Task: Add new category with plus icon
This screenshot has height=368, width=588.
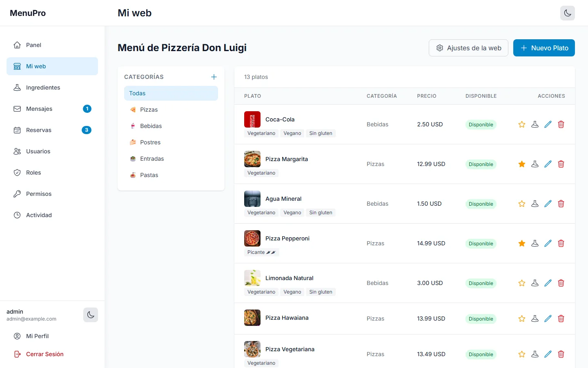Action: click(214, 77)
